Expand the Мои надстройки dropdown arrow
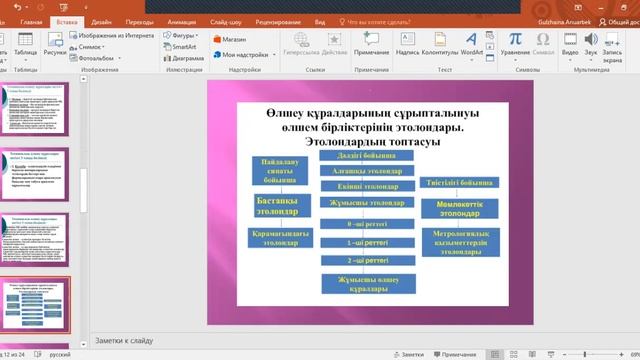This screenshot has width=640, height=360. (274, 55)
